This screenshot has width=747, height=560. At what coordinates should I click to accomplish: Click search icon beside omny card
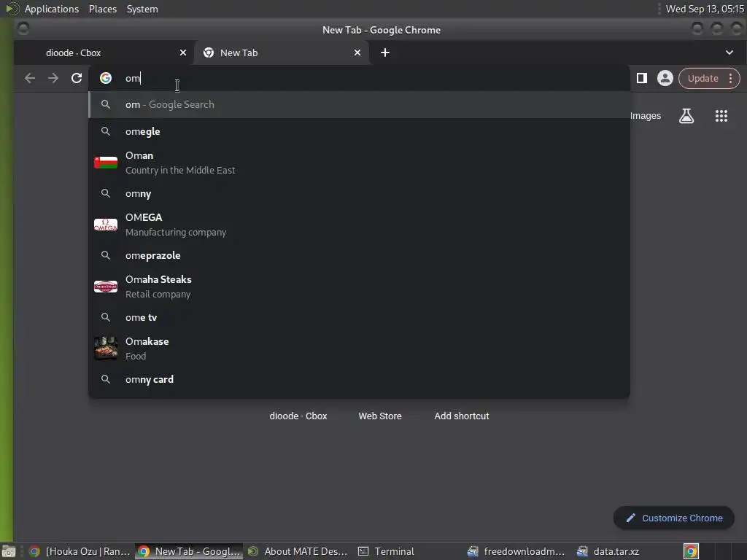[106, 379]
